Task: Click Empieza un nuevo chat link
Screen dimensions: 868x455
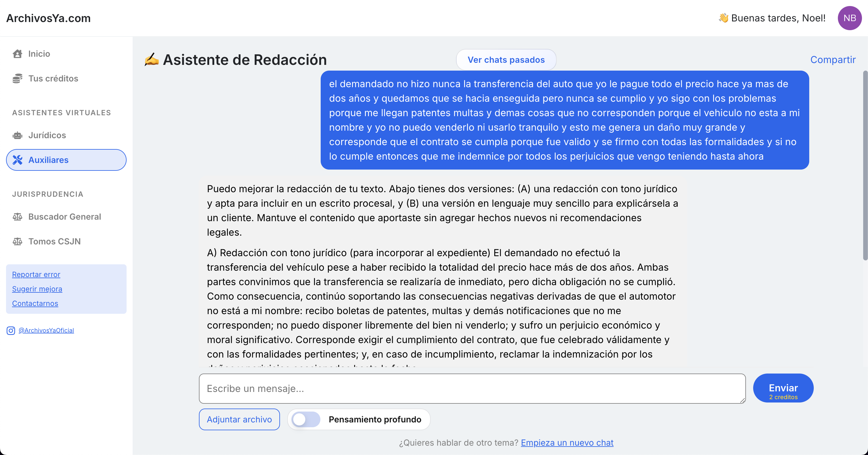Action: 567,443
